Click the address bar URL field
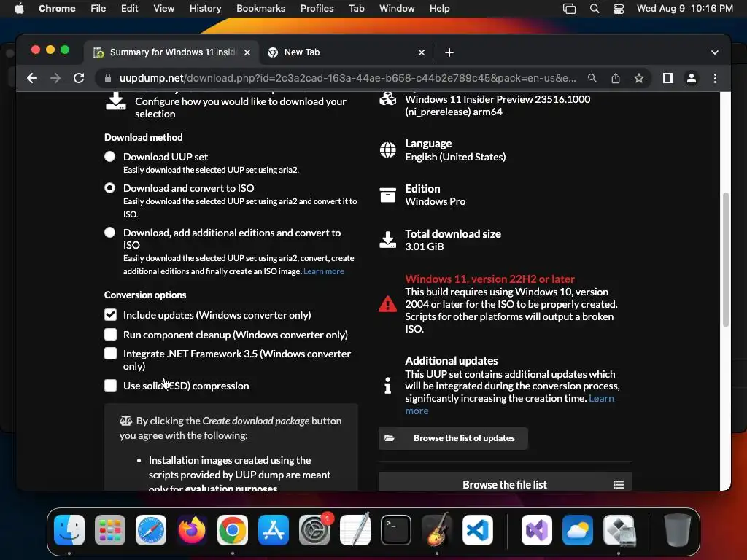Viewport: 747px width, 560px height. tap(348, 78)
